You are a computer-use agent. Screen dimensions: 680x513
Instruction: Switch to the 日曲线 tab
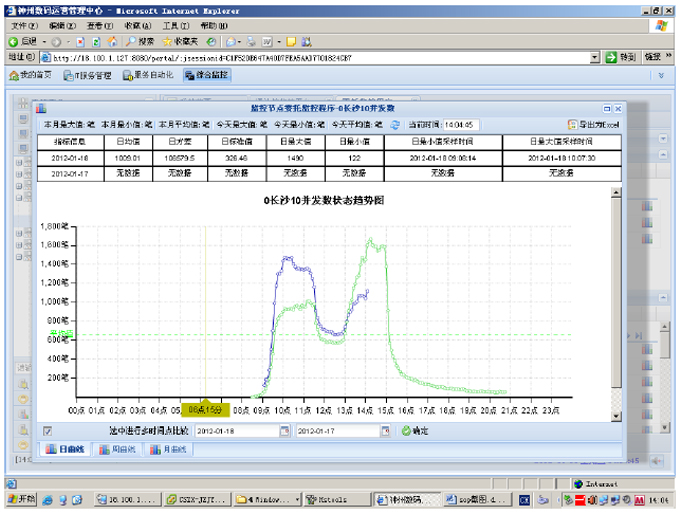(65, 449)
